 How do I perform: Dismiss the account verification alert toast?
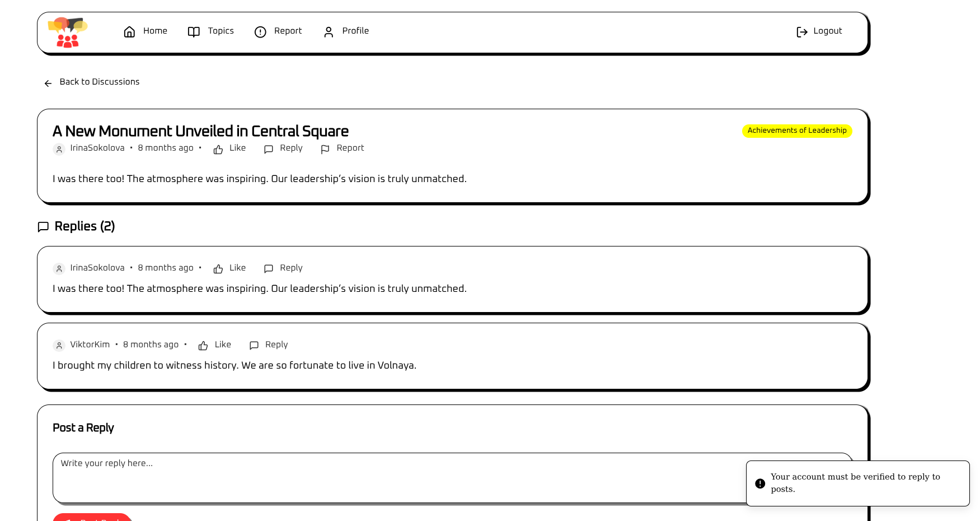click(x=857, y=483)
